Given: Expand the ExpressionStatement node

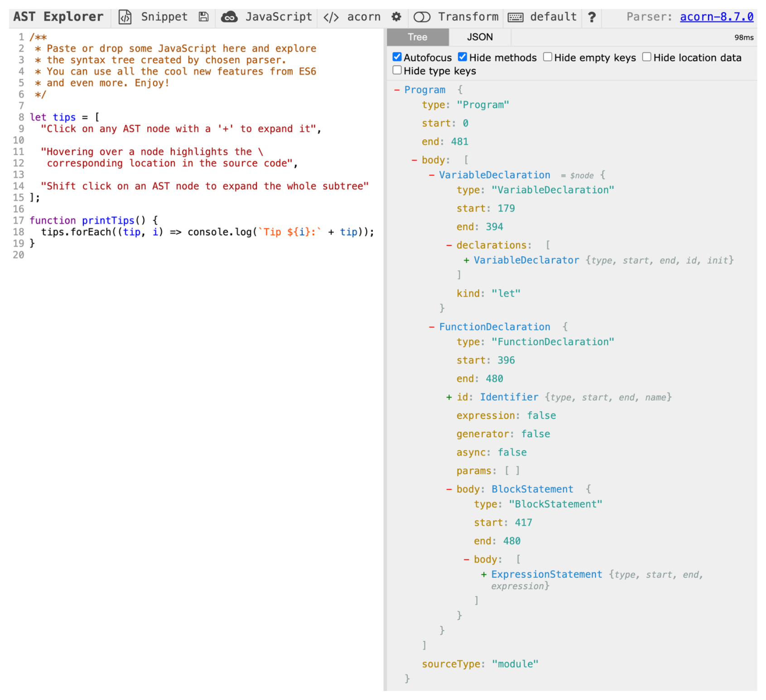Looking at the screenshot, I should [x=484, y=575].
